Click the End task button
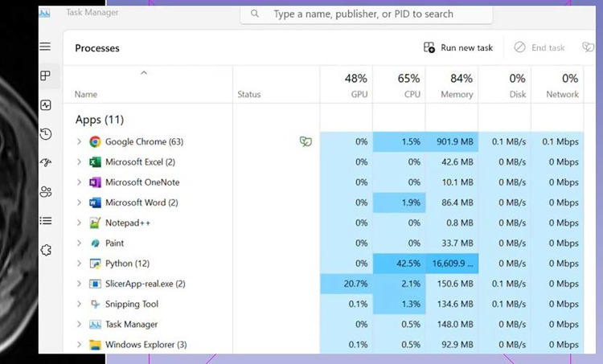The height and width of the screenshot is (364, 603). click(539, 48)
